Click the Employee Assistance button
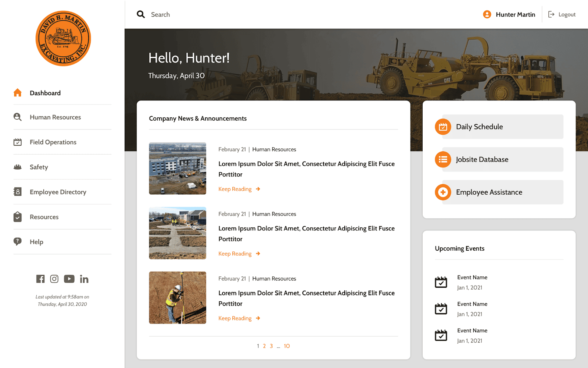The width and height of the screenshot is (588, 368). click(x=499, y=192)
